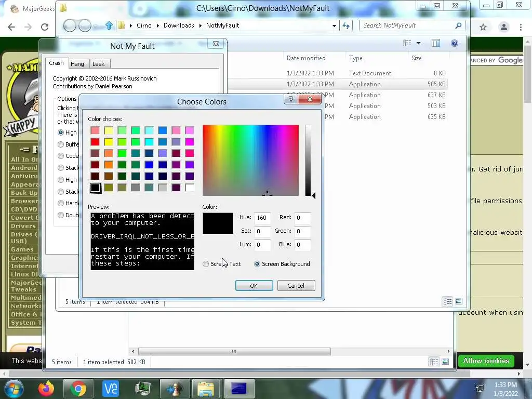Image resolution: width=532 pixels, height=399 pixels.
Task: Open the chess piece taskbar icon
Action: tap(175, 389)
